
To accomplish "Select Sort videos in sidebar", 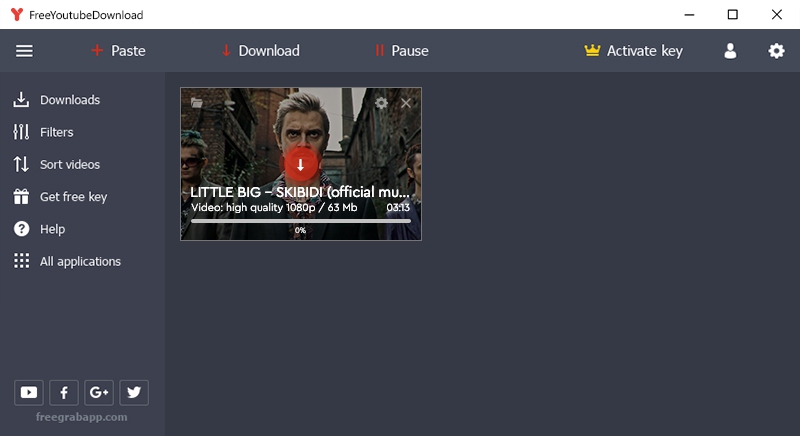I will tap(57, 164).
